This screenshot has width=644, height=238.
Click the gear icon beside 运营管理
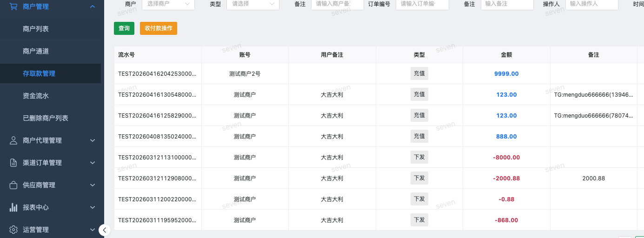[13, 230]
